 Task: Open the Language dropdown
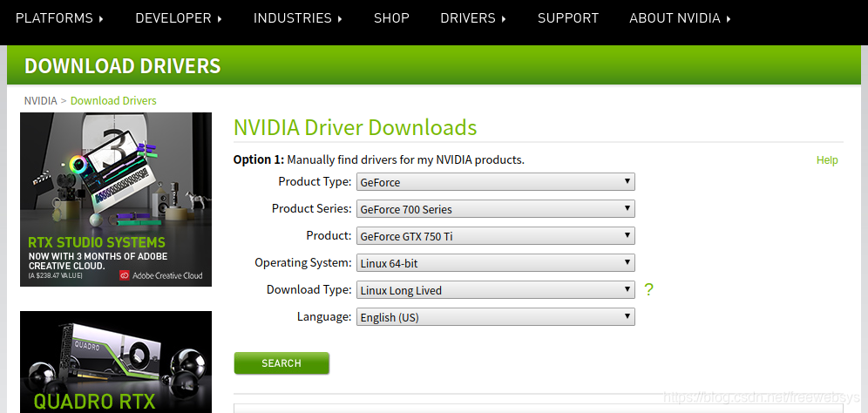coord(496,317)
